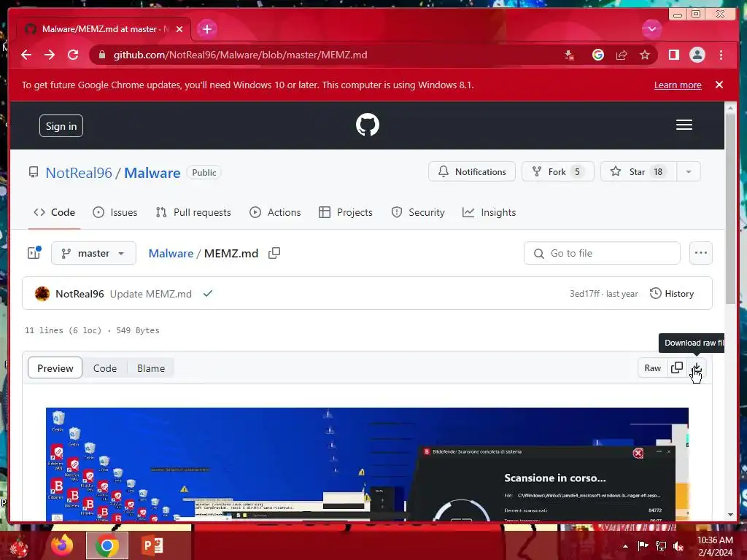Open the Raw file view
This screenshot has width=747, height=560.
(x=652, y=368)
